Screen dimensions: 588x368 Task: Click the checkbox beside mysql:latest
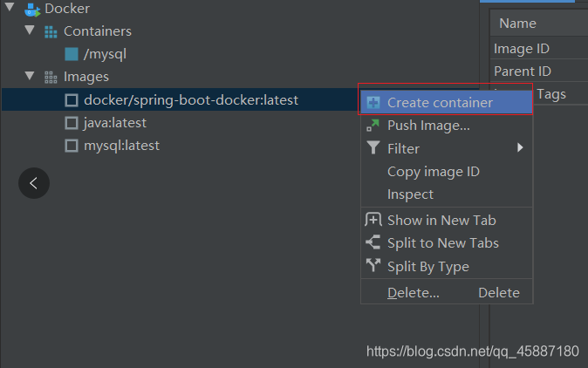[72, 146]
